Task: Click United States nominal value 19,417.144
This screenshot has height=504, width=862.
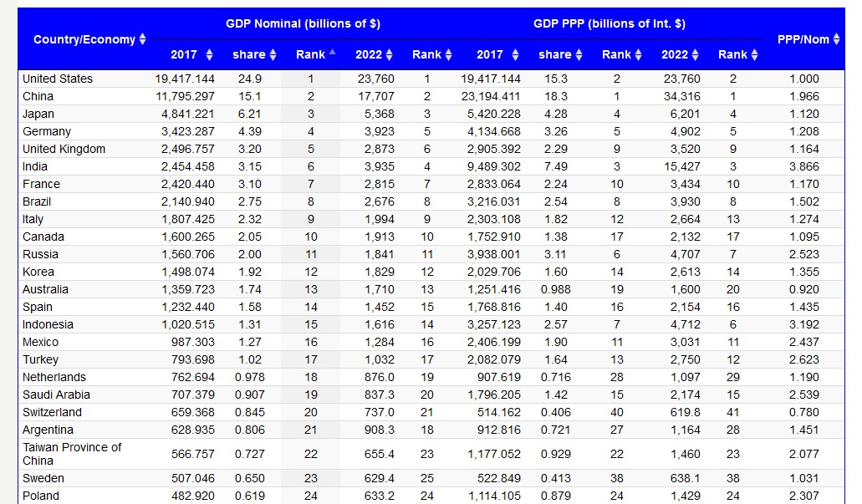Action: [185, 79]
